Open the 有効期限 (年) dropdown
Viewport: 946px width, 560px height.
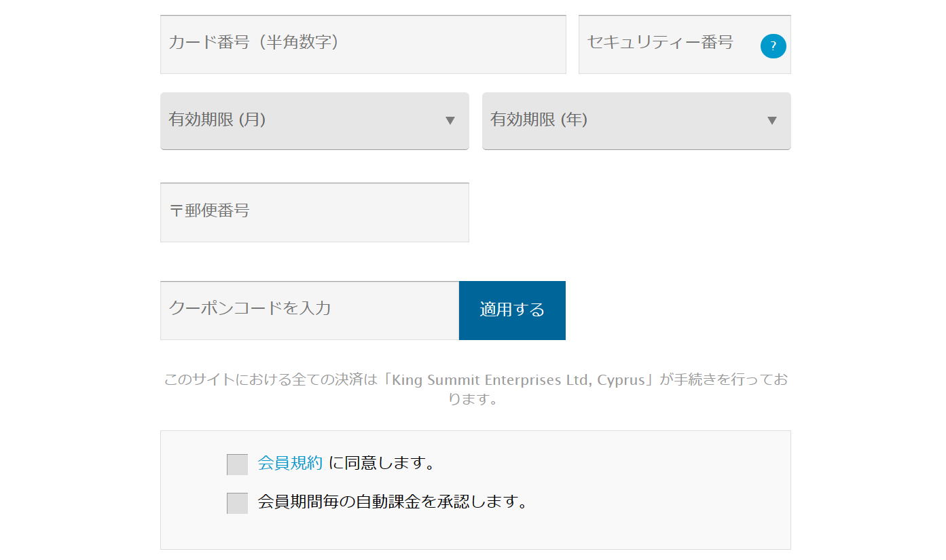pyautogui.click(x=636, y=121)
